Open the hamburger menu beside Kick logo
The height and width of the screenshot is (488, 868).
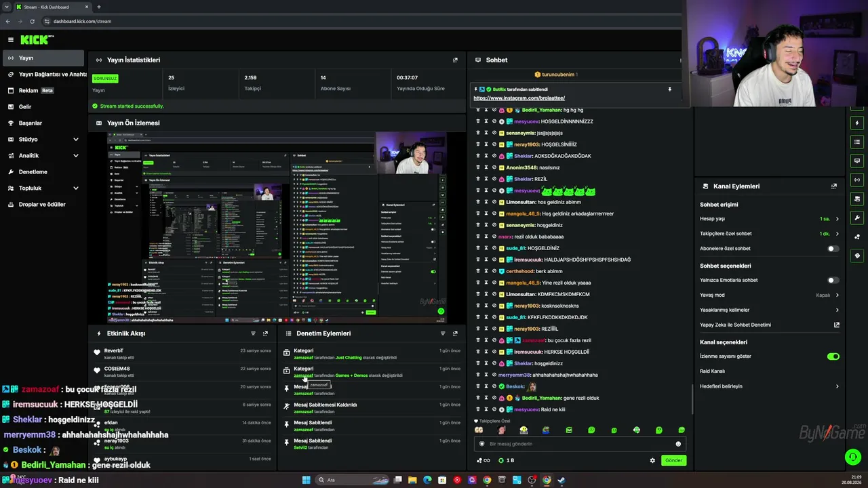point(10,40)
